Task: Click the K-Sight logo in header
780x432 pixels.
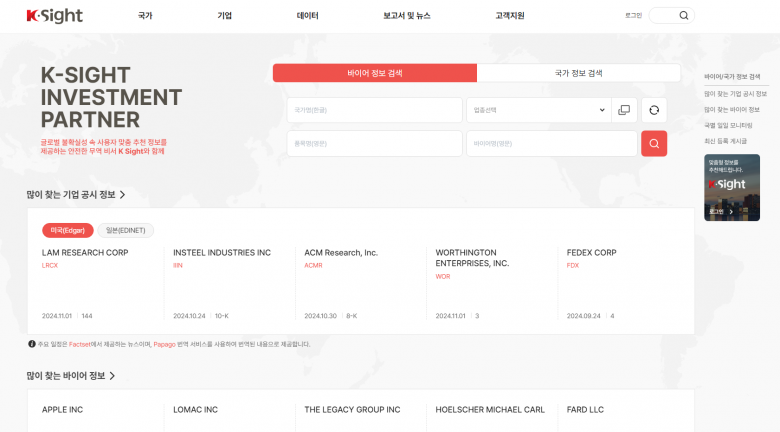Action: click(55, 16)
